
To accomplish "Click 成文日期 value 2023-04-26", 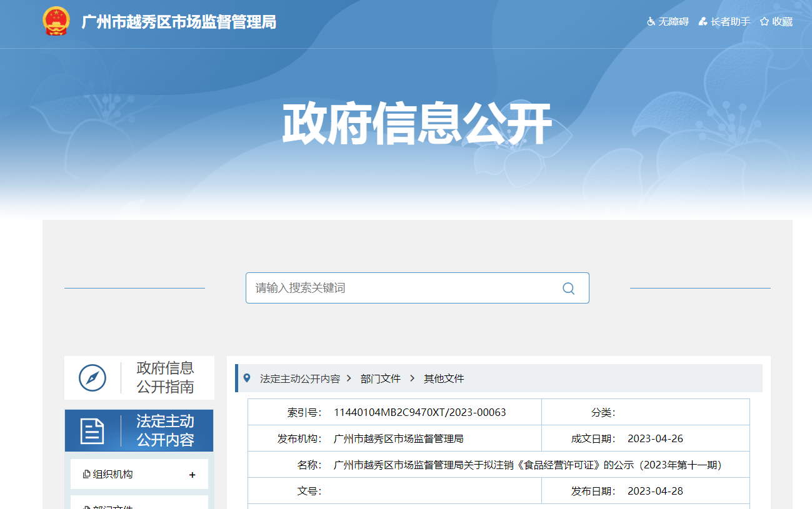I will point(655,438).
